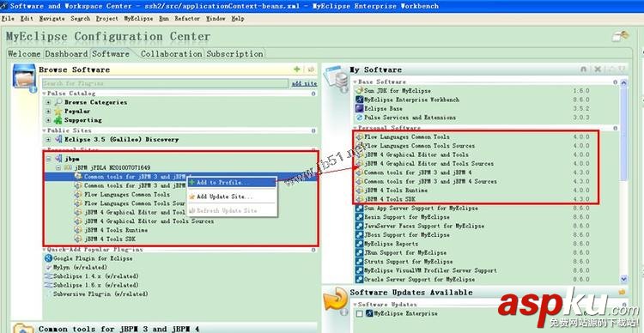Click the Resin Support for MyEclipse icon
This screenshot has width=644, height=333.
pos(360,217)
